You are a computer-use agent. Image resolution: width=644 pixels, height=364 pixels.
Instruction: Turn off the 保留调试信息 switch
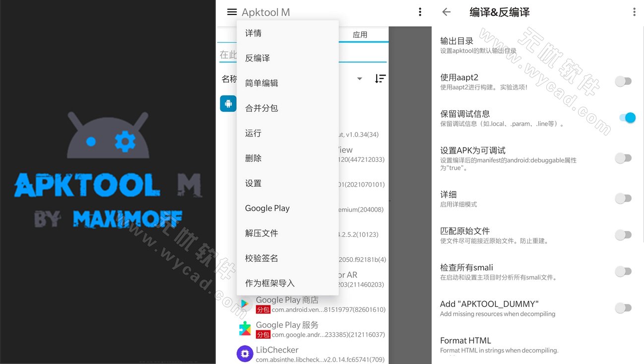627,118
